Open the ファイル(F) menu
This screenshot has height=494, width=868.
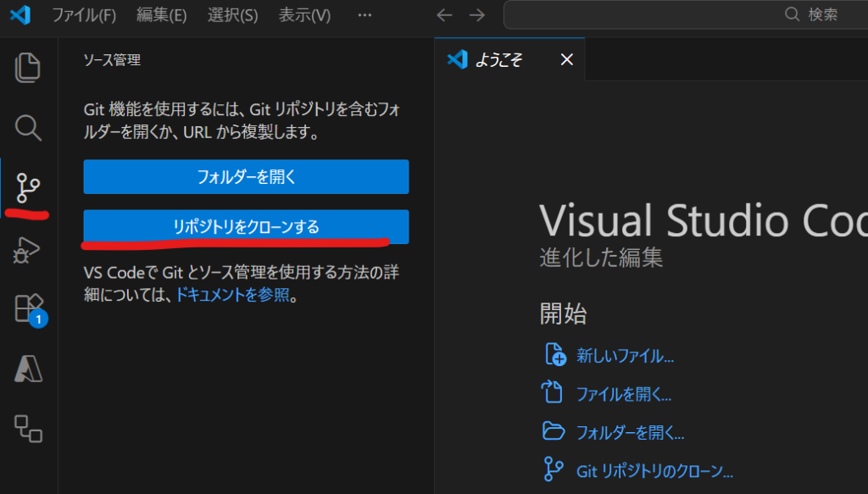tap(84, 15)
